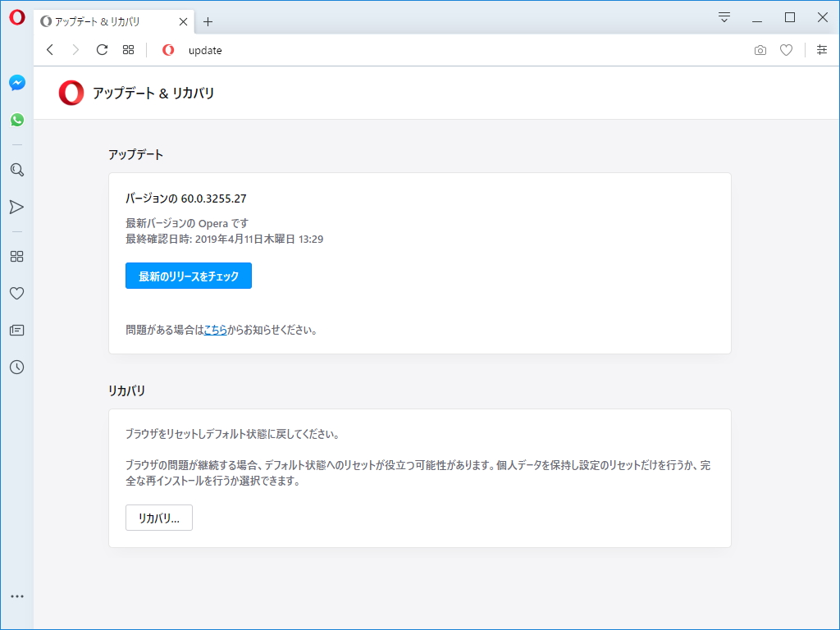Open Facebook Messenger from the sidebar

tap(16, 83)
